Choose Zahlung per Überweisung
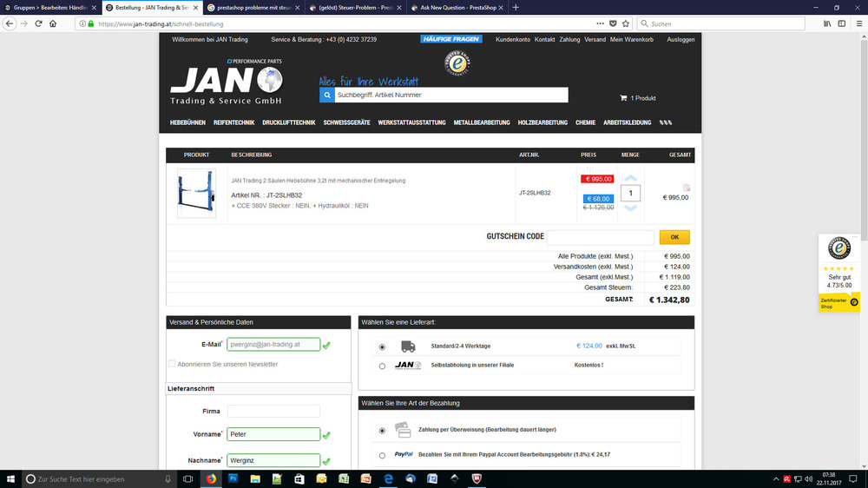The height and width of the screenshot is (488, 868). point(382,431)
